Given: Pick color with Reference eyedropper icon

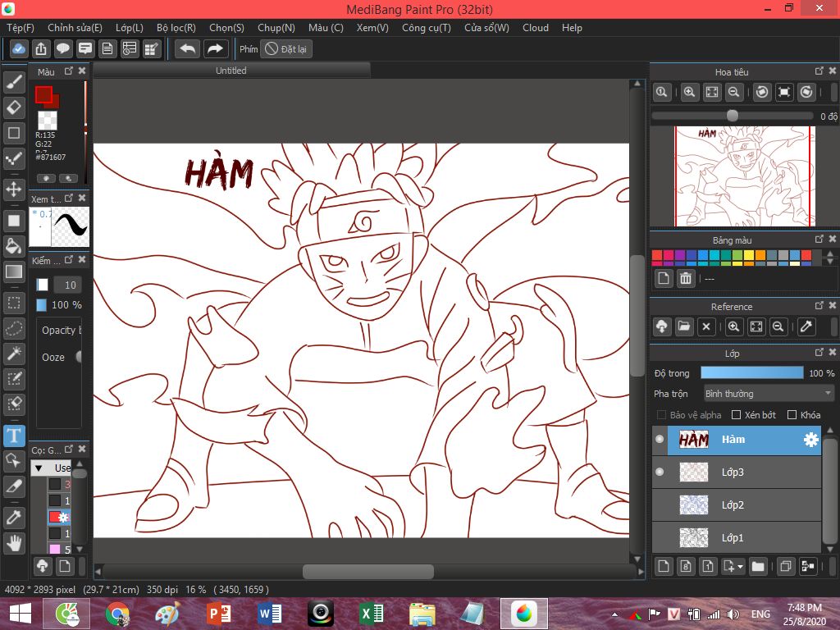Looking at the screenshot, I should coord(806,326).
